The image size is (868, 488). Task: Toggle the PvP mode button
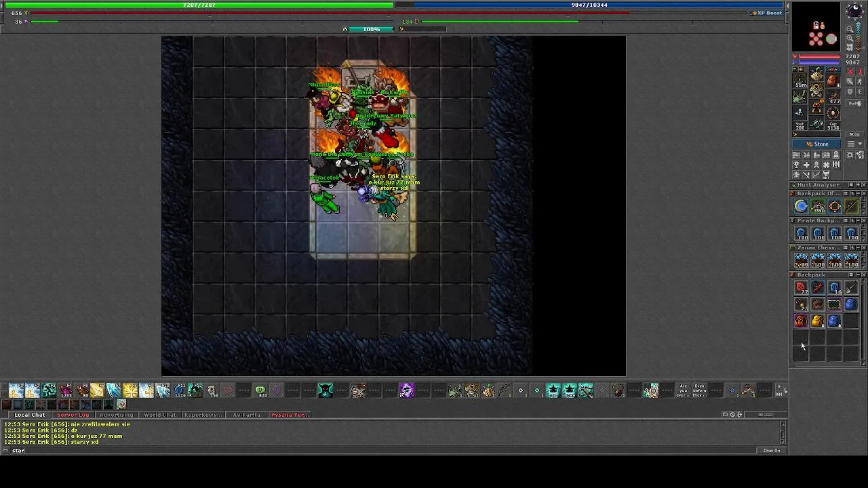coord(855,104)
